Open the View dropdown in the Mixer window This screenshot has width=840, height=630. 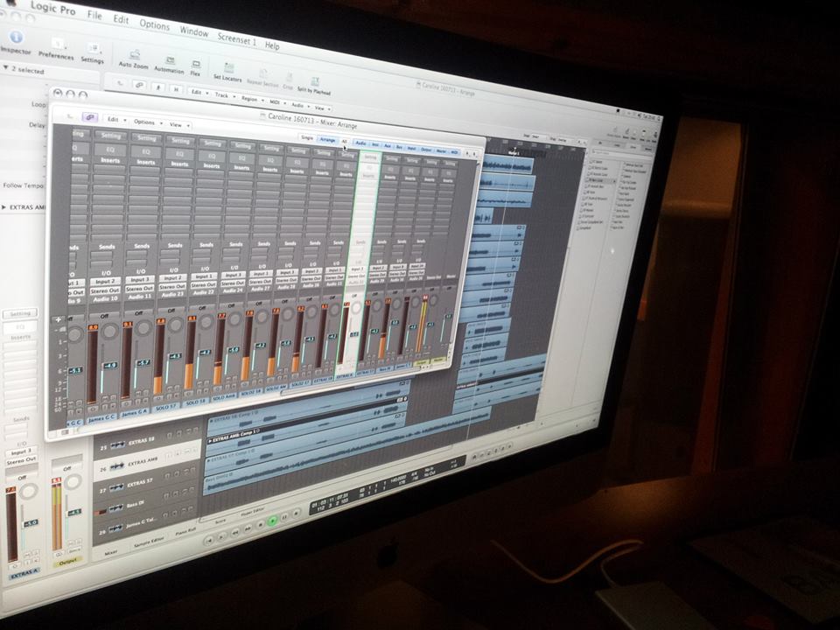pyautogui.click(x=178, y=125)
